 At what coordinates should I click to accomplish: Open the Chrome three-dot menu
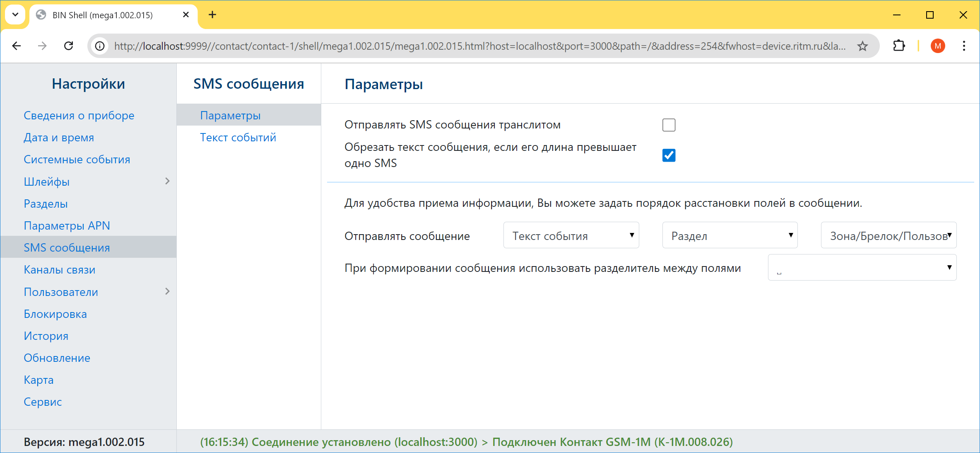(x=964, y=46)
